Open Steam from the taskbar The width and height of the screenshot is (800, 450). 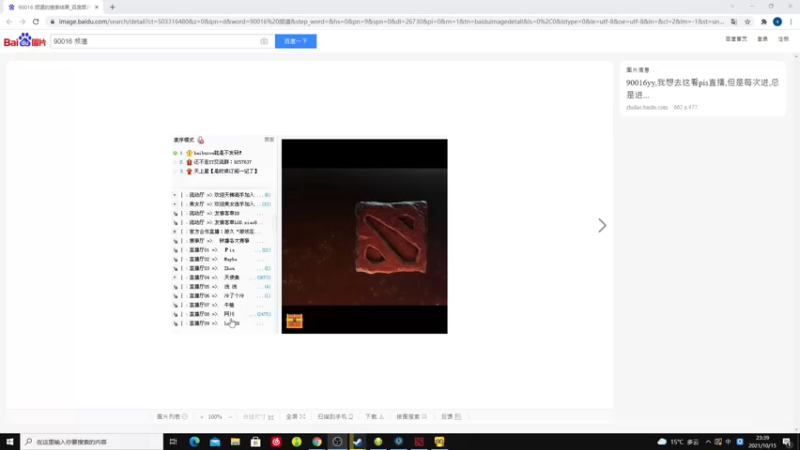click(358, 442)
